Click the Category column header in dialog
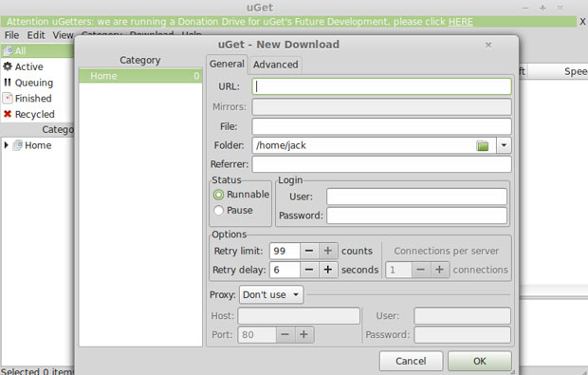 (x=140, y=60)
